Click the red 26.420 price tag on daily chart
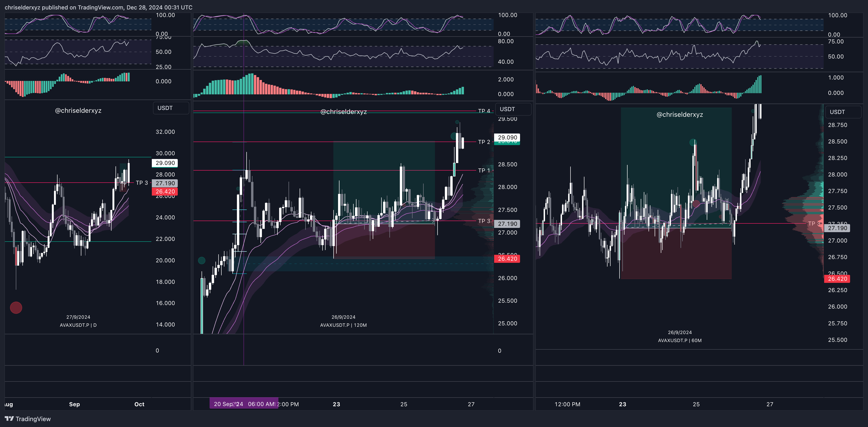This screenshot has height=427, width=868. [165, 192]
